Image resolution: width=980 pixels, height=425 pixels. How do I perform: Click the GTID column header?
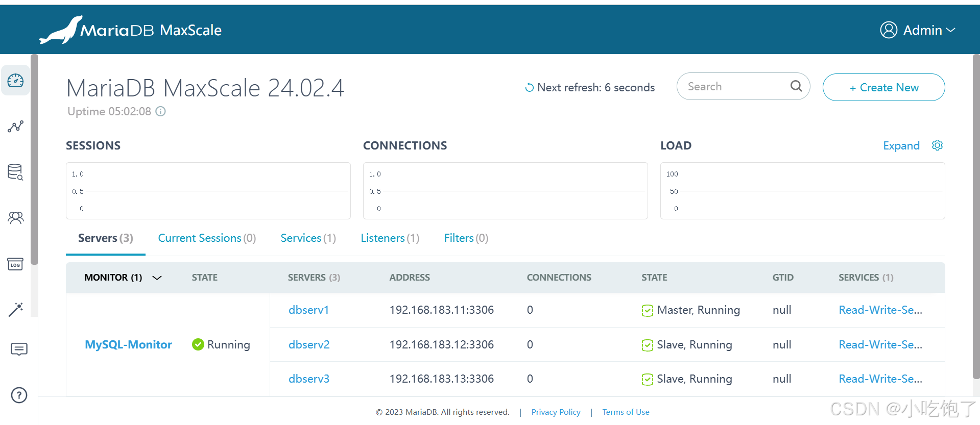pos(783,278)
